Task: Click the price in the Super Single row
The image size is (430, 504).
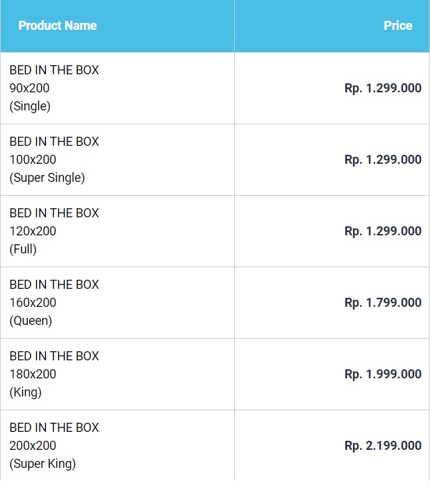Action: (x=383, y=160)
